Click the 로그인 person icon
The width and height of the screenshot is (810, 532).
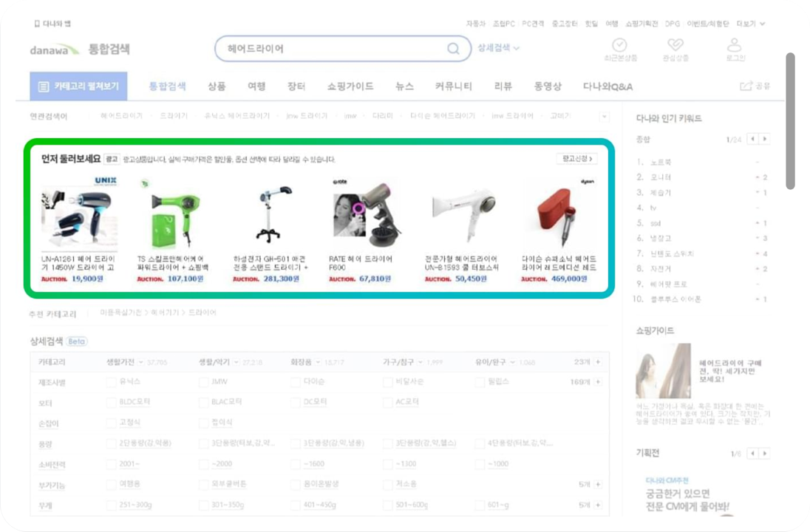[x=735, y=45]
